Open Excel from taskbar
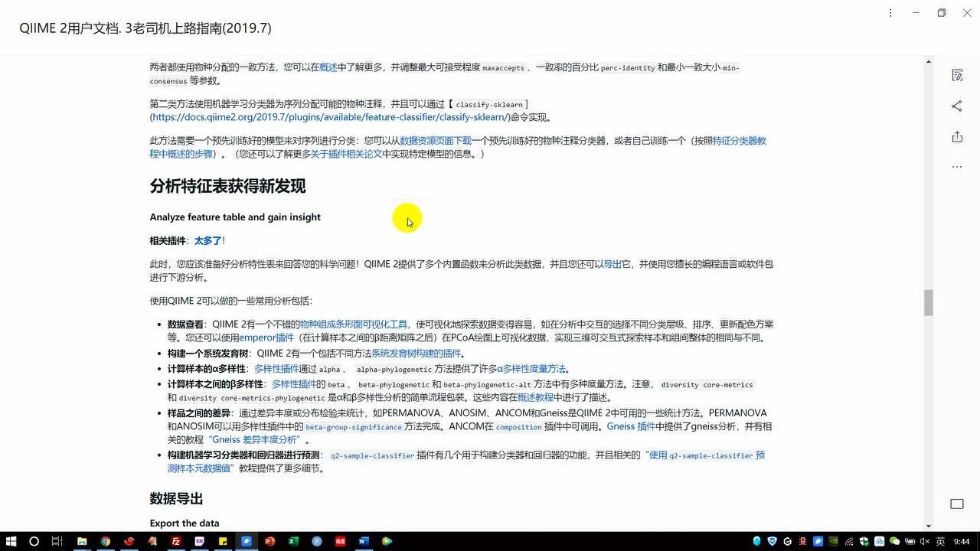This screenshot has height=551, width=980. click(293, 541)
